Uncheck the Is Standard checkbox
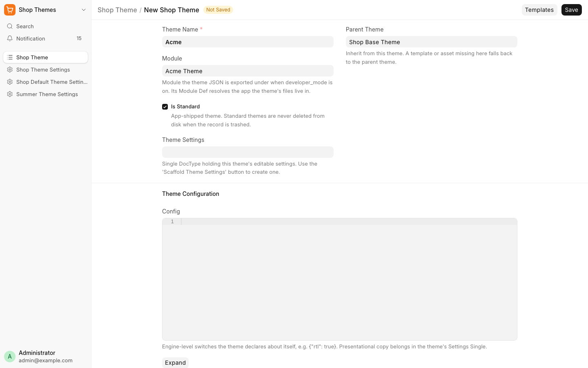Screen dimensions: 588x368 coord(165,107)
